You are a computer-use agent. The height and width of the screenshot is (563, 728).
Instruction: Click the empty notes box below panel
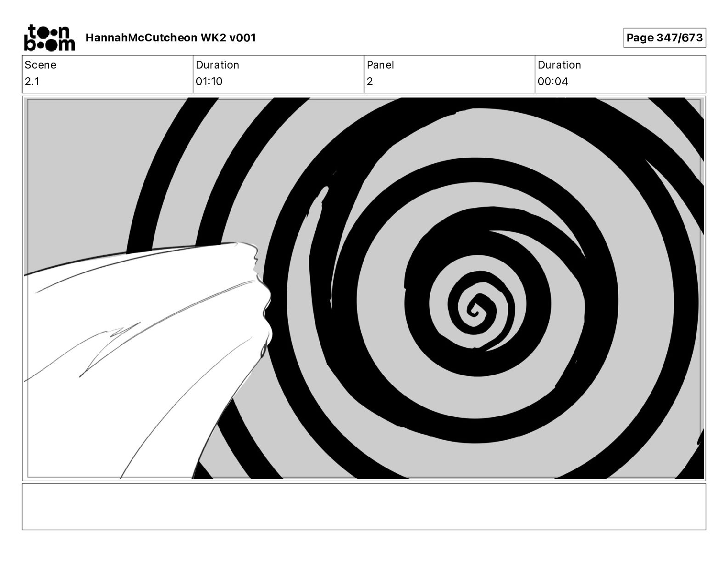(x=364, y=506)
